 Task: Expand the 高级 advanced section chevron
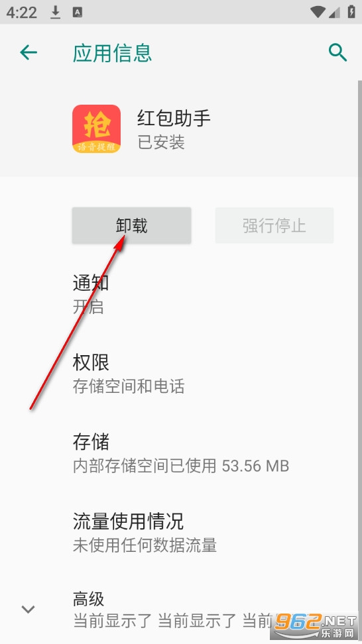(28, 610)
